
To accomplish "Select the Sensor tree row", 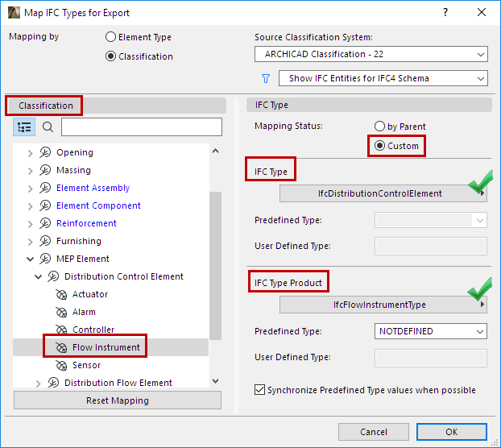I will (110, 365).
